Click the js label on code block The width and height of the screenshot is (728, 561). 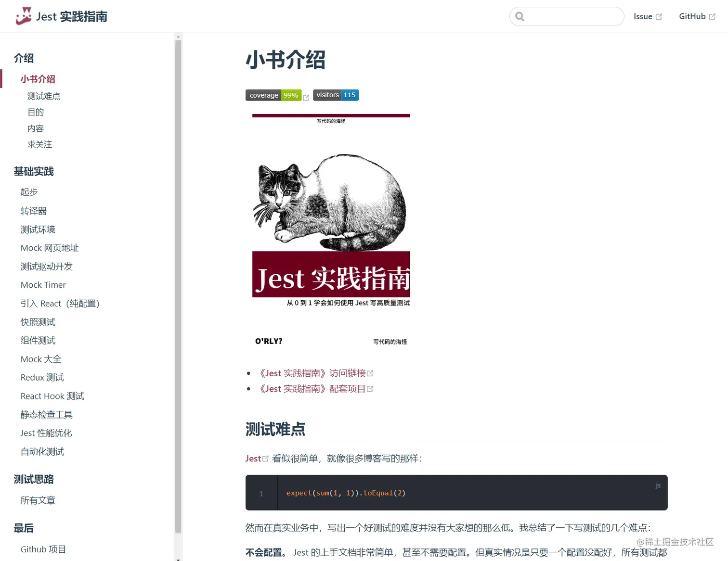tap(658, 485)
